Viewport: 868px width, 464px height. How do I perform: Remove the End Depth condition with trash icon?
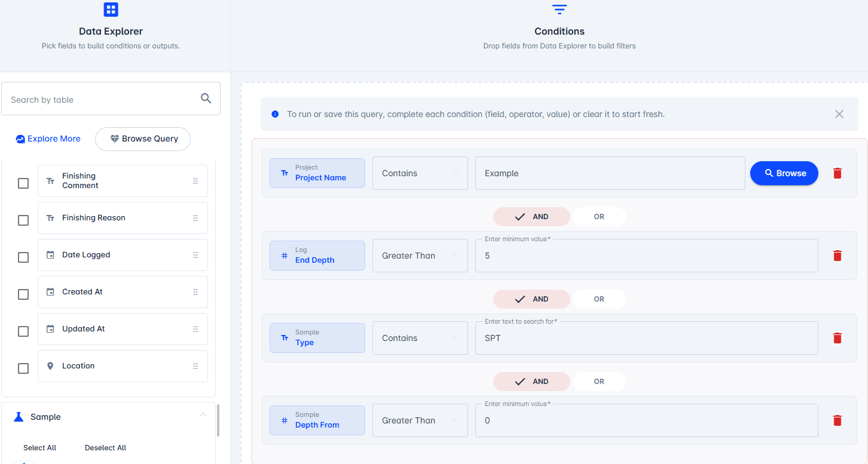[838, 256]
